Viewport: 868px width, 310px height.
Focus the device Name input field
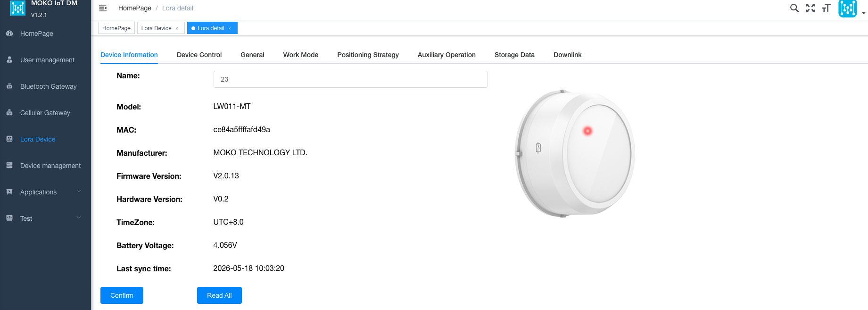350,79
